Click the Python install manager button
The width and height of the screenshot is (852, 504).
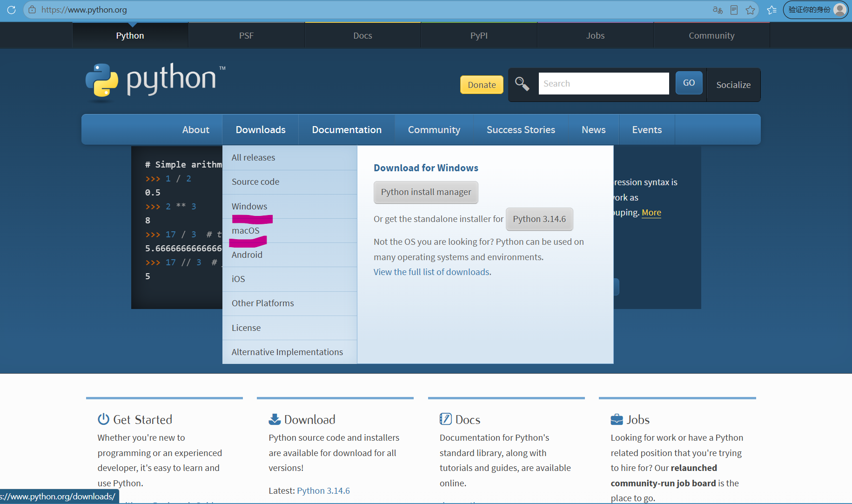coord(426,192)
